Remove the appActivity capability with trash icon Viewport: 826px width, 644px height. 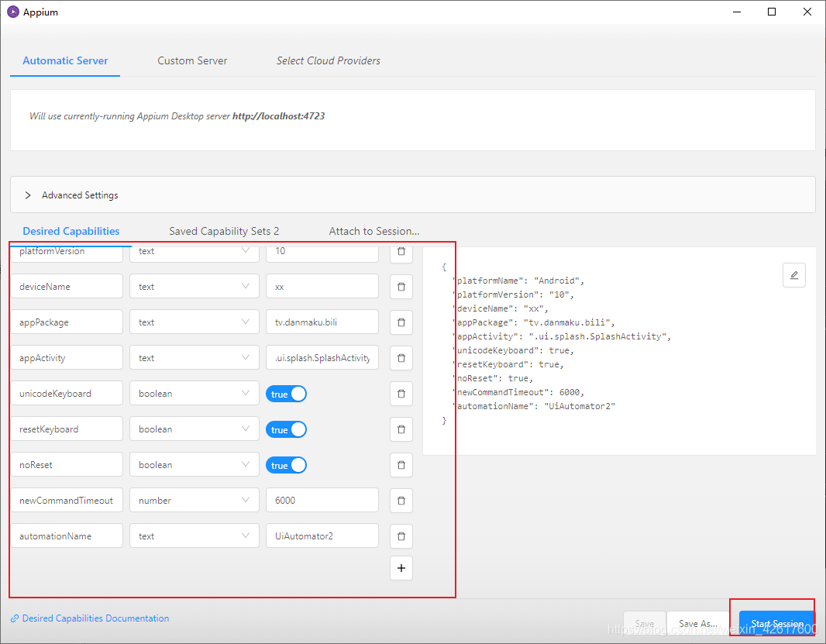[x=401, y=357]
